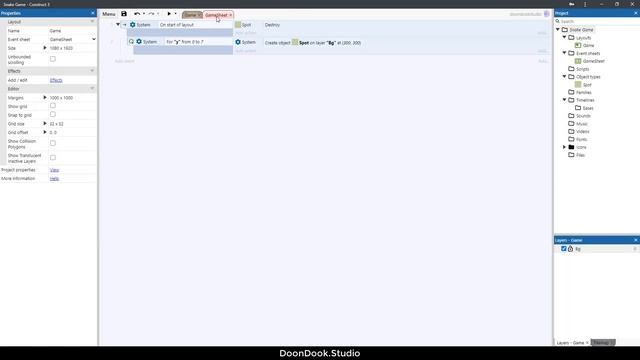Expand the Margins property

45,98
